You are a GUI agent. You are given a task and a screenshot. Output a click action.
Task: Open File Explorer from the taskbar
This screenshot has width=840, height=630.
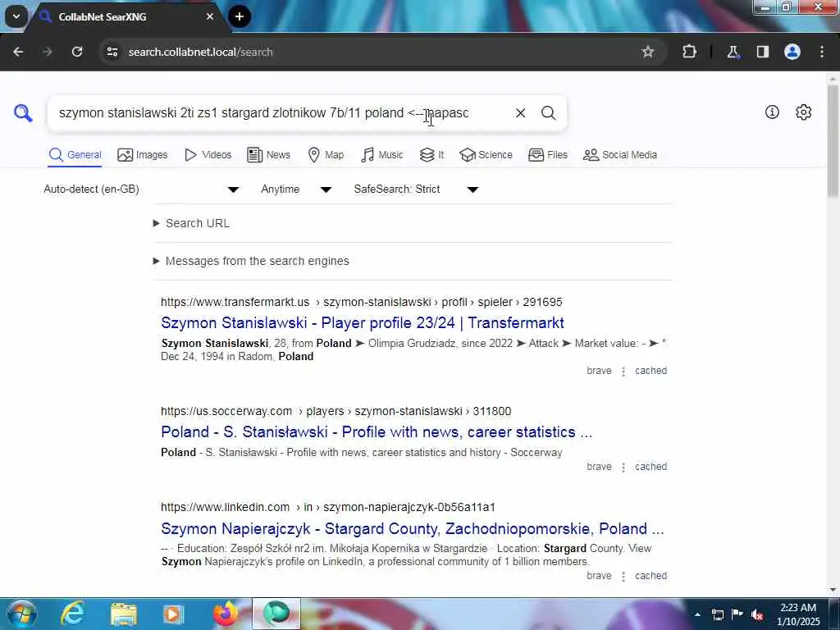(124, 614)
